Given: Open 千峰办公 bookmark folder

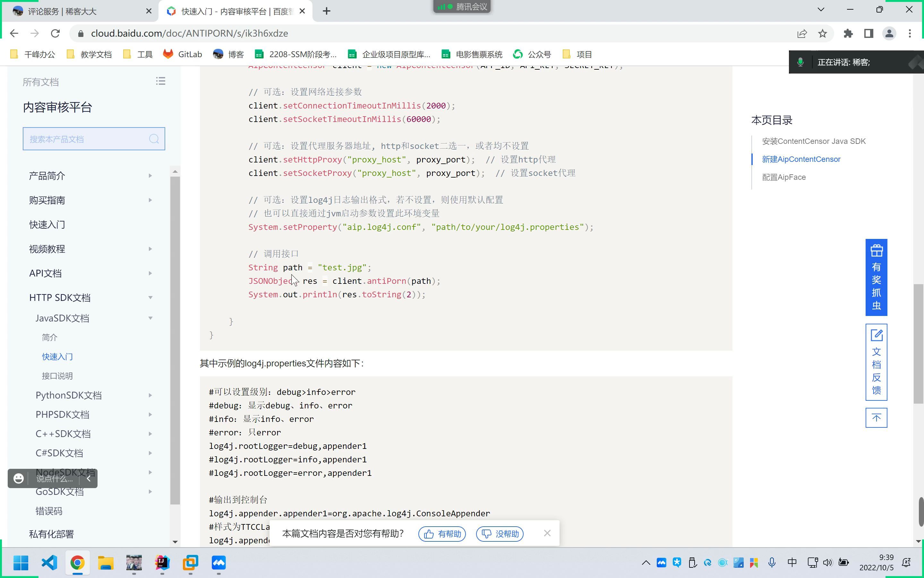Looking at the screenshot, I should pos(33,54).
